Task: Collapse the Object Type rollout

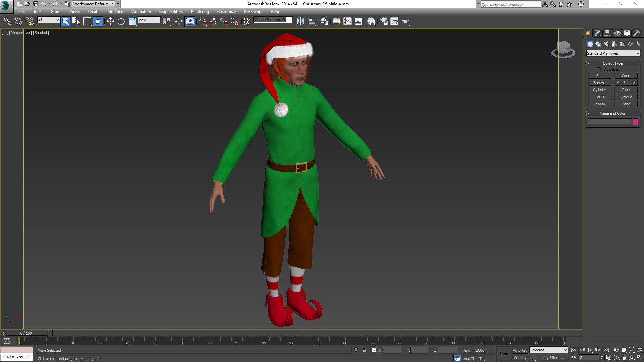Action: 612,63
